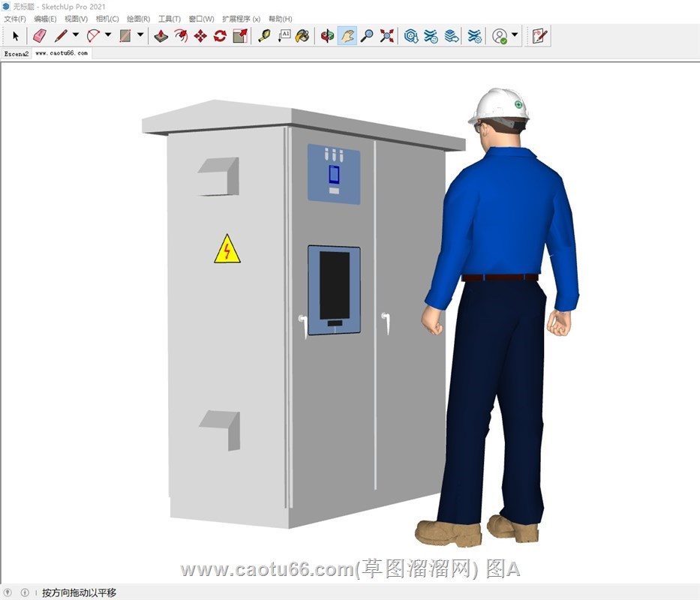This screenshot has height=600, width=700.
Task: Open the 编辑(E) menu
Action: point(45,19)
